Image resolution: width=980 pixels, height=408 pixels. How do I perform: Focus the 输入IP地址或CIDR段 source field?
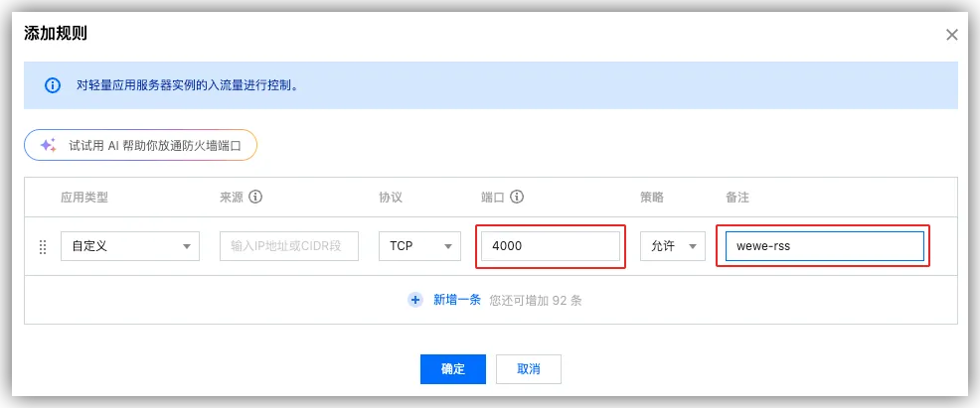pos(289,246)
